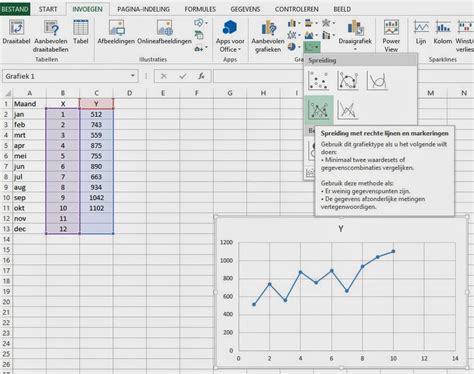
Task: Open Apps voor Office
Action: pos(230,36)
